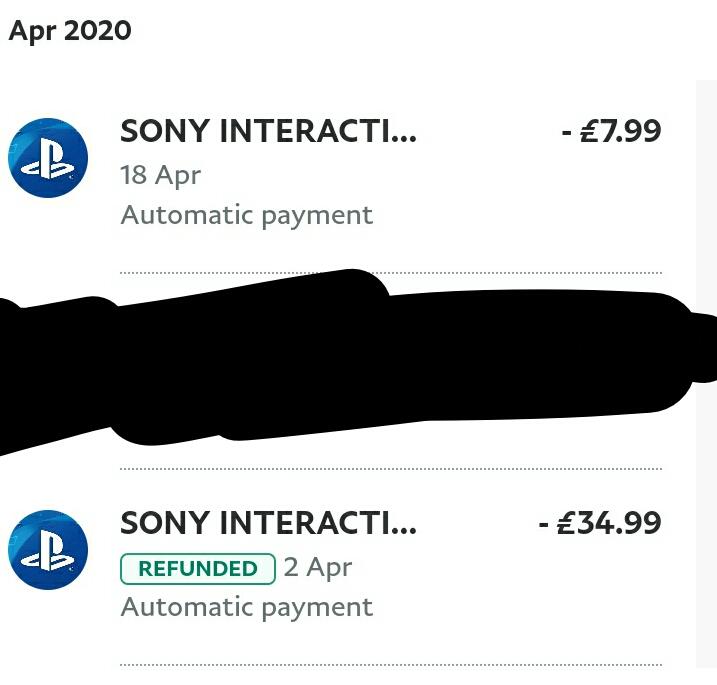Image resolution: width=717 pixels, height=685 pixels.
Task: Click Automatic payment under the refunded entry
Action: coord(246,607)
